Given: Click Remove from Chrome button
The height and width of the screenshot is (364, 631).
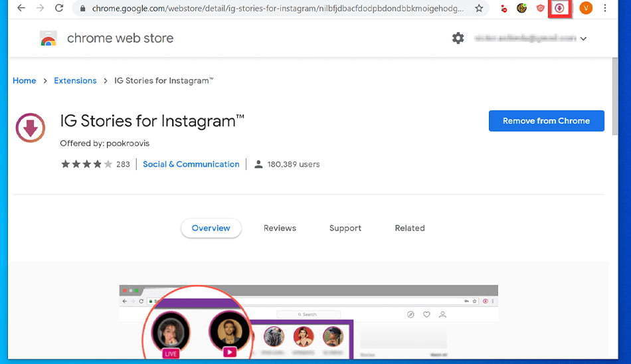Looking at the screenshot, I should (x=547, y=121).
